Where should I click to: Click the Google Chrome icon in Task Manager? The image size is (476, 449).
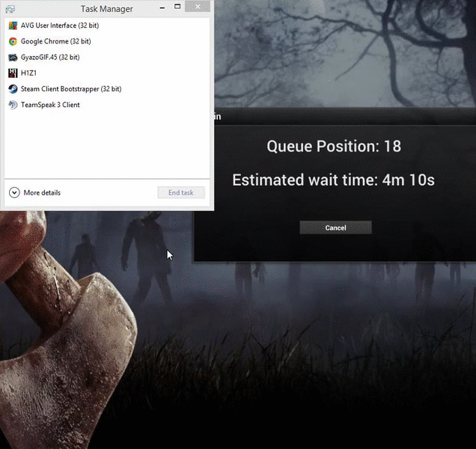click(13, 41)
